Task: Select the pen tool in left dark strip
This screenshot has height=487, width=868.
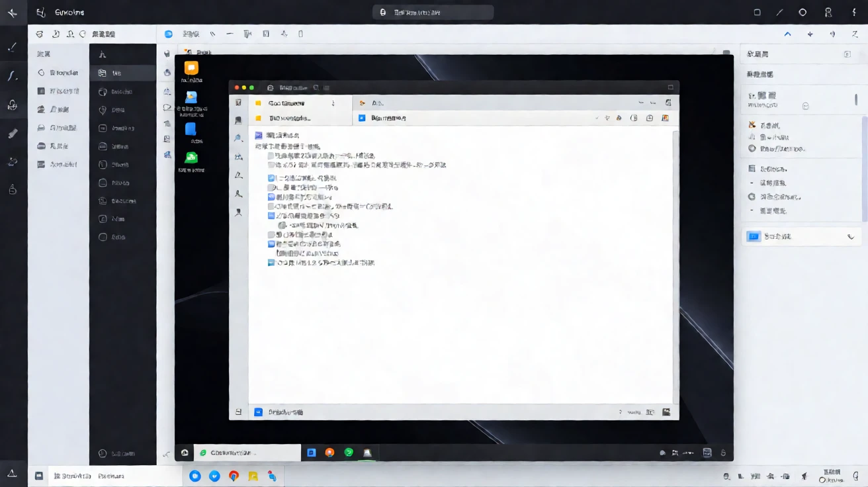Action: coord(12,47)
